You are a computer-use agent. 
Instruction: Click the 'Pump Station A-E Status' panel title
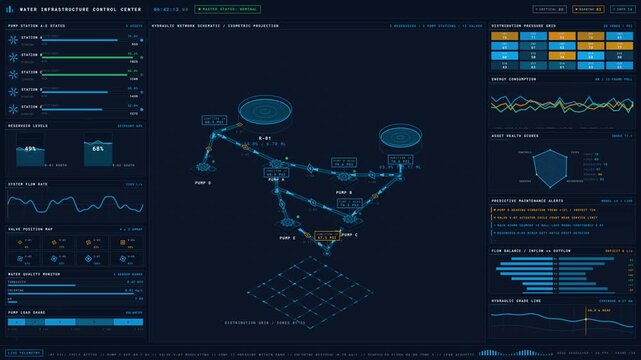tap(36, 26)
